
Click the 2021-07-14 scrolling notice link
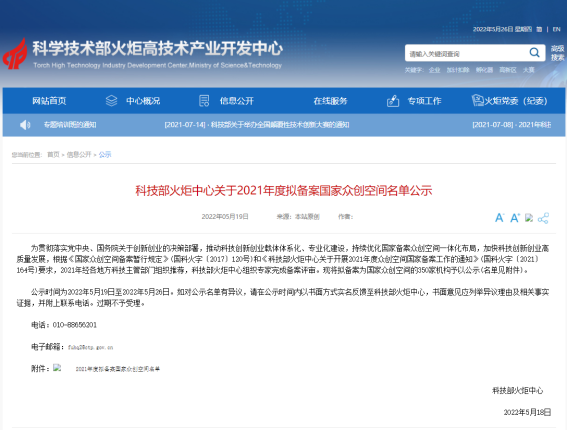[257, 125]
